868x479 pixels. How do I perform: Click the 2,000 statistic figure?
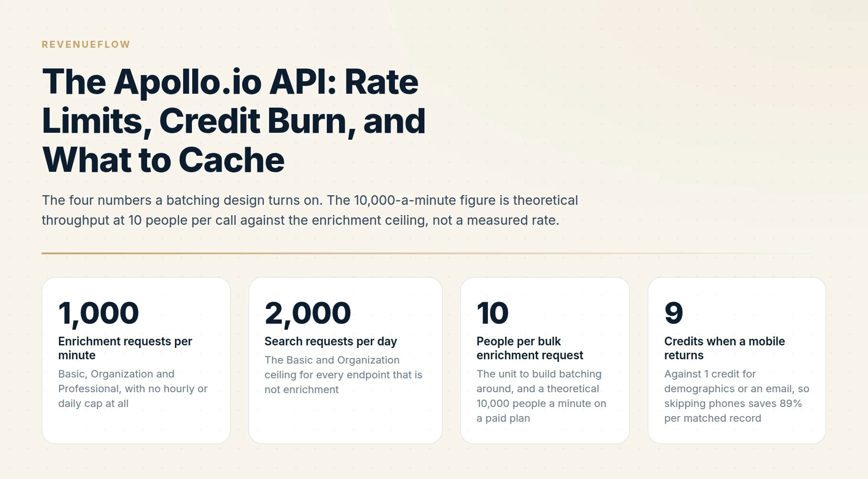coord(308,313)
